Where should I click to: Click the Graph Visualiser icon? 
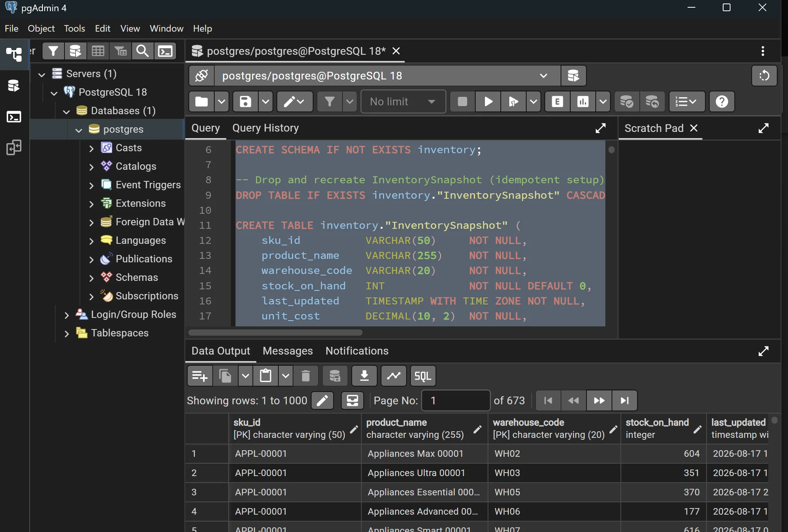[x=393, y=376]
